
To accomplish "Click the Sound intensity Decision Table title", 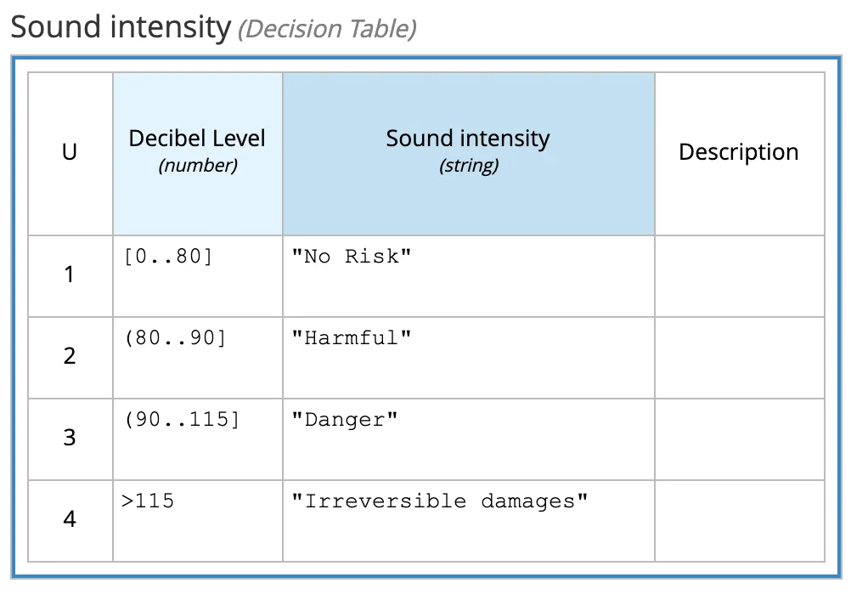I will (x=213, y=28).
